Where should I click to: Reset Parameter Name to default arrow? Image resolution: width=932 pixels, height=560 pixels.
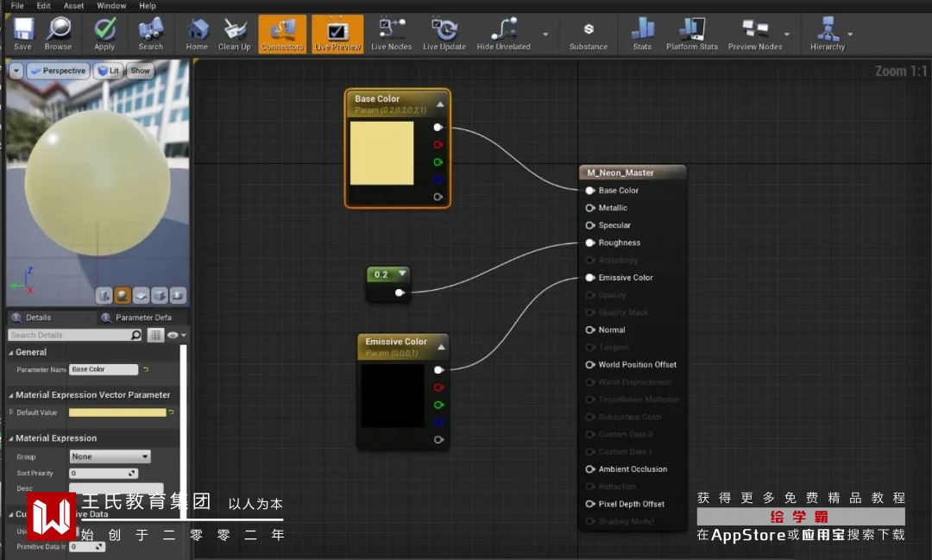click(146, 370)
